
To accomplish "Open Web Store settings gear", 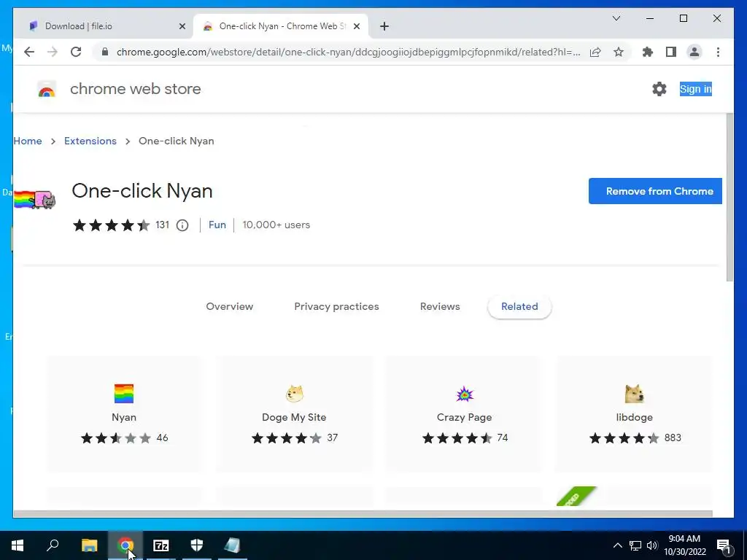I will [x=659, y=88].
